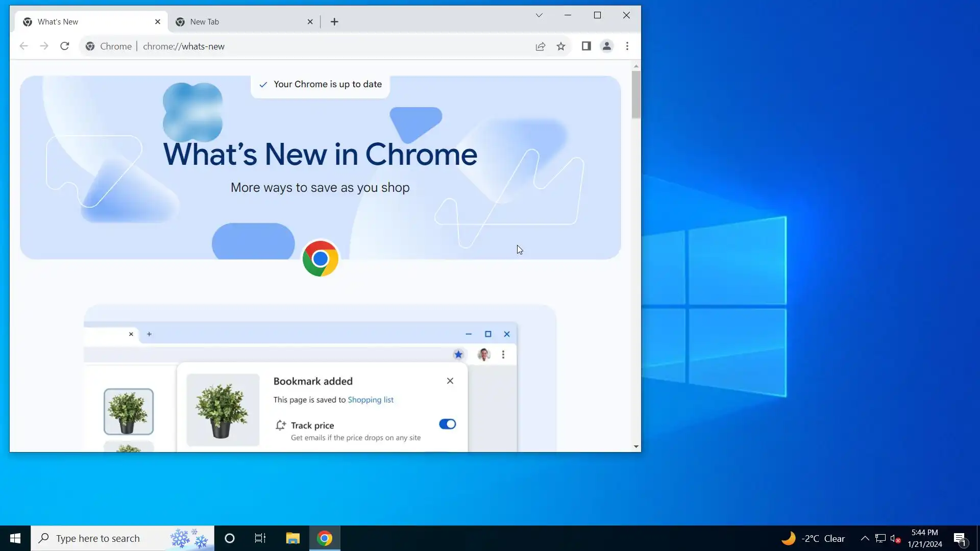The height and width of the screenshot is (551, 980).
Task: Open the Share this page icon
Action: pyautogui.click(x=540, y=46)
